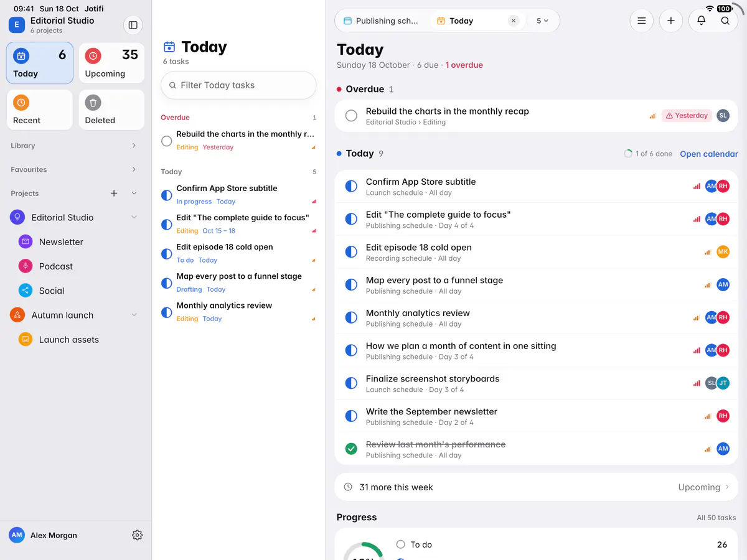747x560 pixels.
Task: Add a new task with toolbar plus
Action: 670,21
